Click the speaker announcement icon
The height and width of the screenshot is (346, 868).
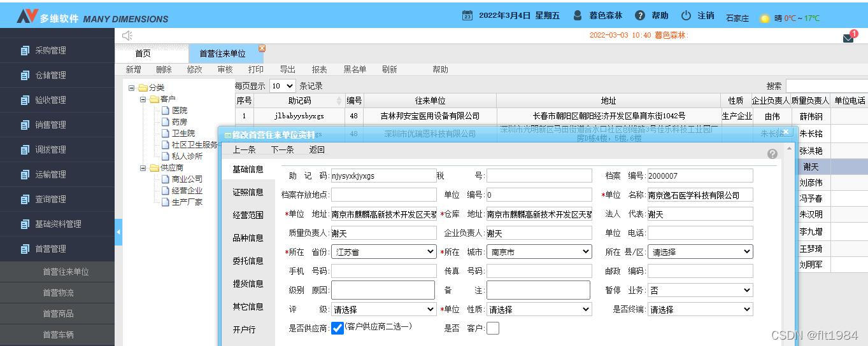pyautogui.click(x=127, y=36)
